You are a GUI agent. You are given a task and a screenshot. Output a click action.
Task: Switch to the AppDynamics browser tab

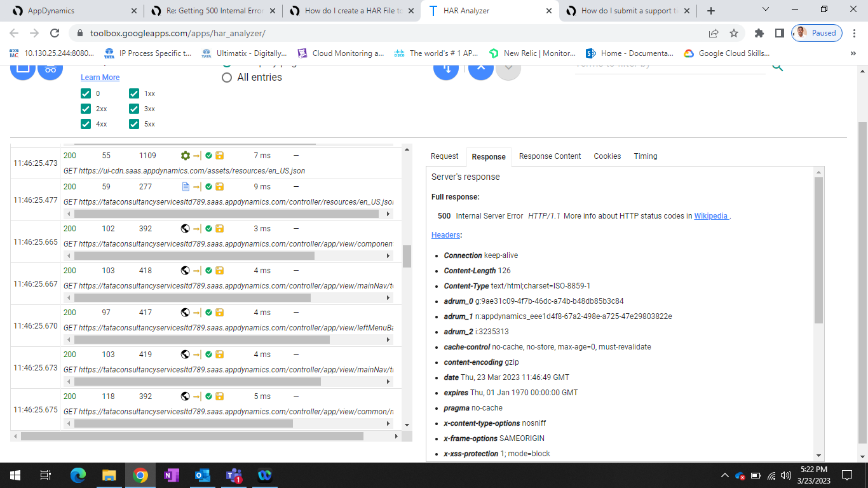tap(74, 11)
